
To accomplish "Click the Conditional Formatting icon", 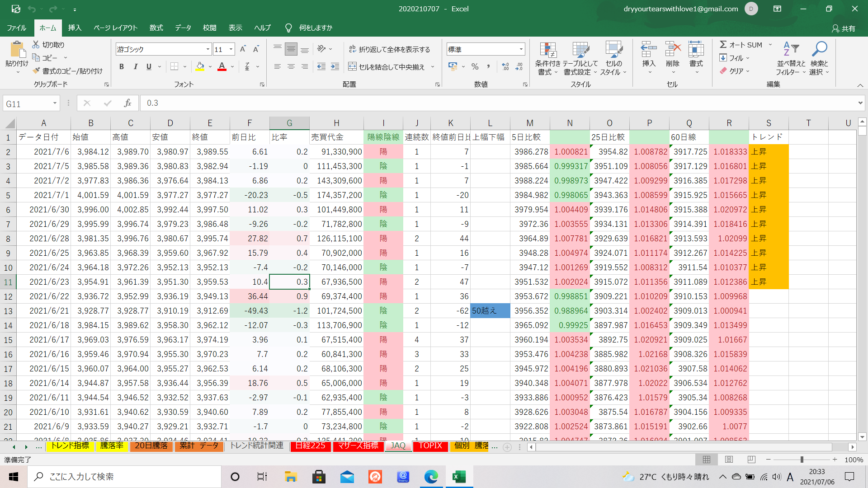I will tap(547, 51).
